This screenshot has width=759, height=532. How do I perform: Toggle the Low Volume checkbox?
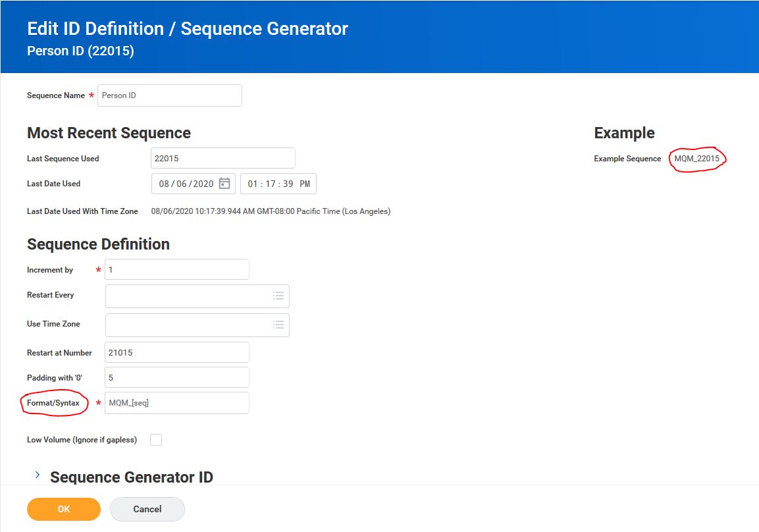[156, 440]
